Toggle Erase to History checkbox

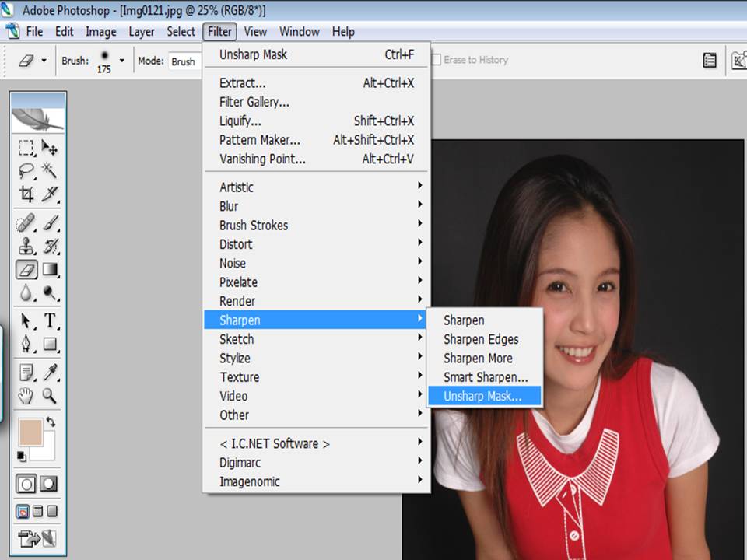tap(436, 60)
